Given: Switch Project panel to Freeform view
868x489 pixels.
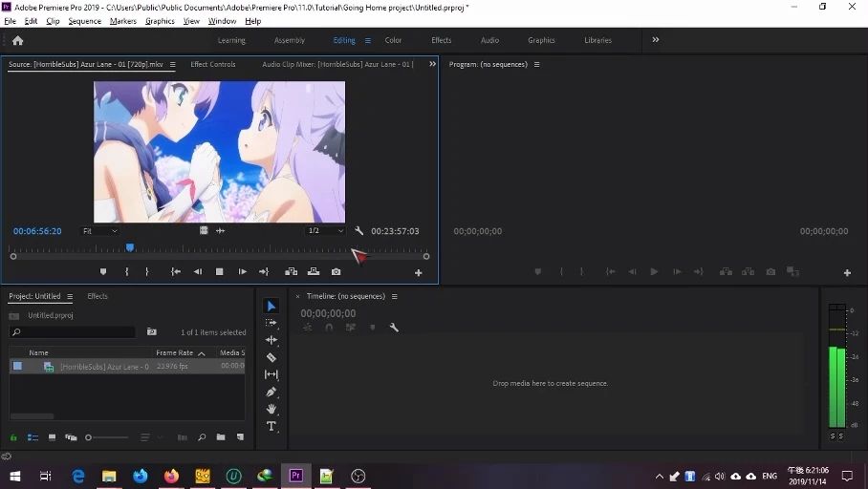Looking at the screenshot, I should [x=71, y=437].
